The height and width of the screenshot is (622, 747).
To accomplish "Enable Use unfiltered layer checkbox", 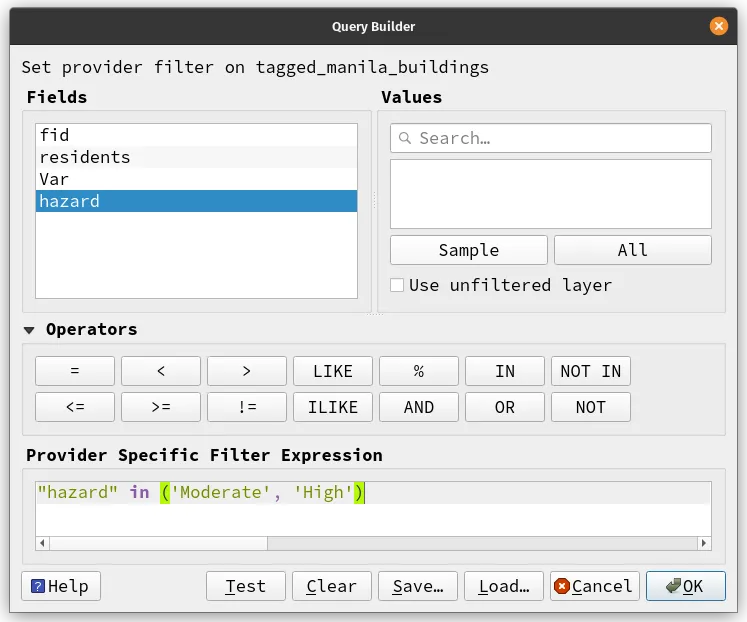I will click(397, 285).
